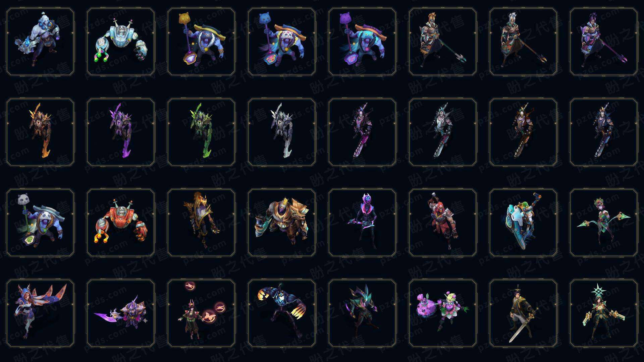Pick the green scythe champion chroma
Screen dimensions: 644x362
pos(201,132)
